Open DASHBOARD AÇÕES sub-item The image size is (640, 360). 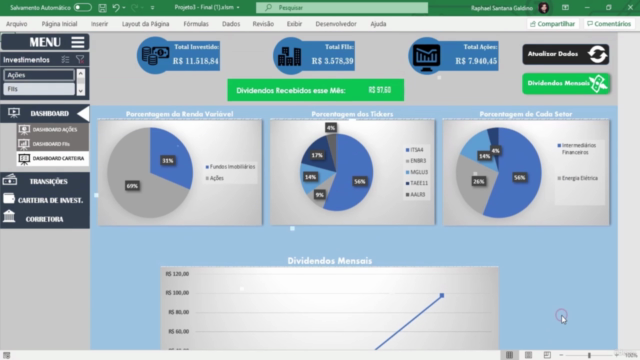[x=53, y=129]
